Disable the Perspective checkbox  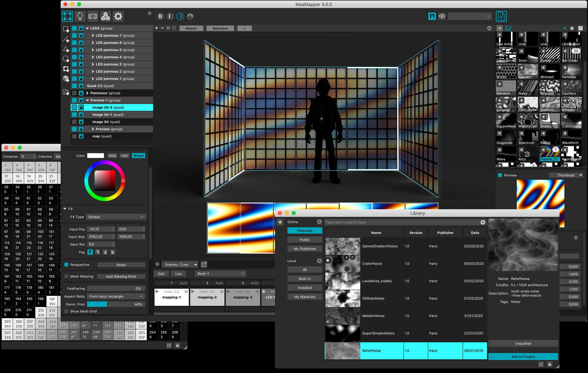point(66,265)
